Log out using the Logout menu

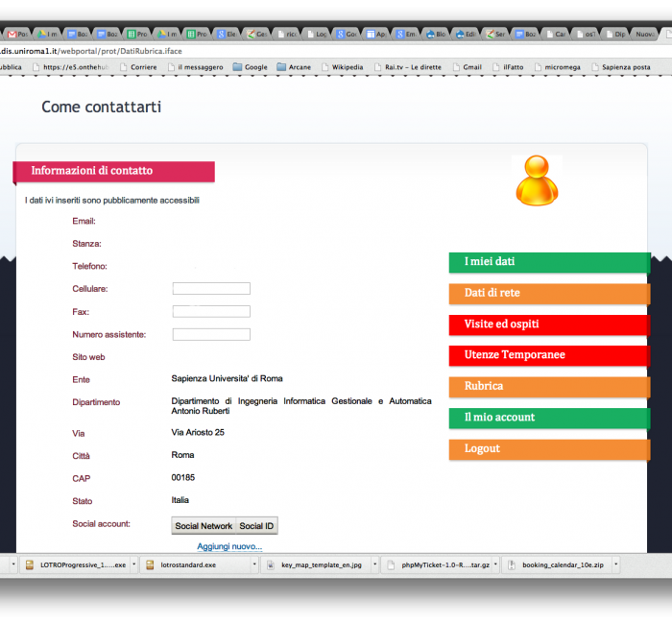click(549, 448)
